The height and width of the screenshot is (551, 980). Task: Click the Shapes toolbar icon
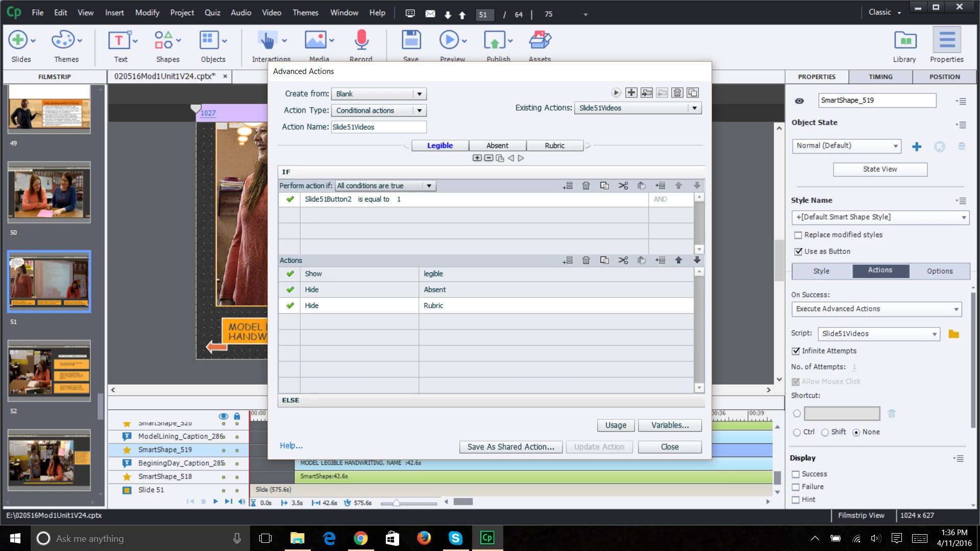coord(164,40)
